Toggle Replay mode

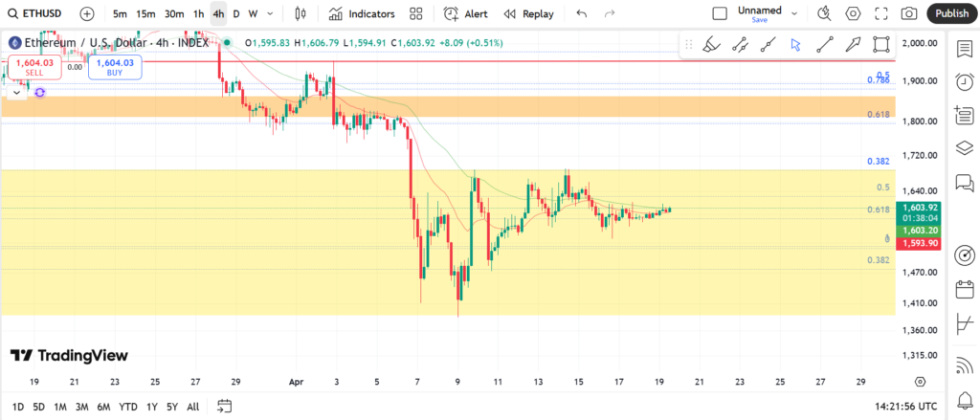[x=528, y=14]
